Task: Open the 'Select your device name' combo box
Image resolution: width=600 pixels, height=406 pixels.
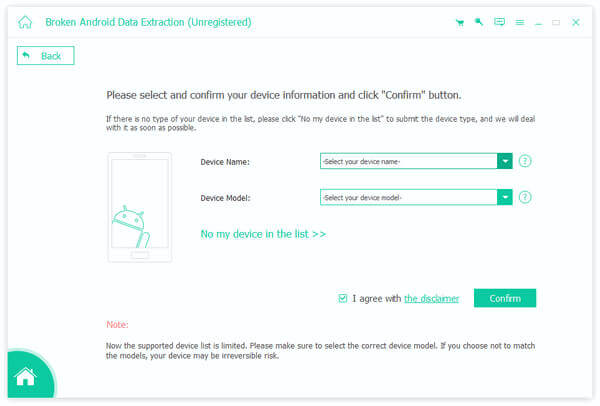Action: (416, 161)
